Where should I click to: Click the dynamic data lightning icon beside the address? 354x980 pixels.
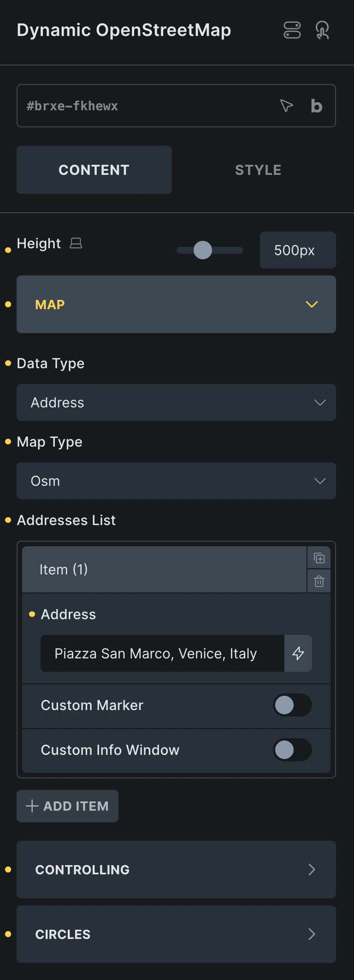point(298,653)
